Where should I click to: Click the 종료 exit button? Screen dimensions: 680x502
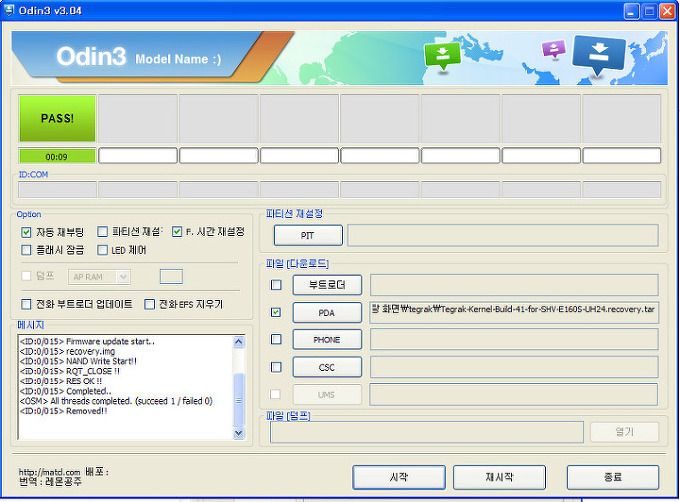[x=613, y=477]
